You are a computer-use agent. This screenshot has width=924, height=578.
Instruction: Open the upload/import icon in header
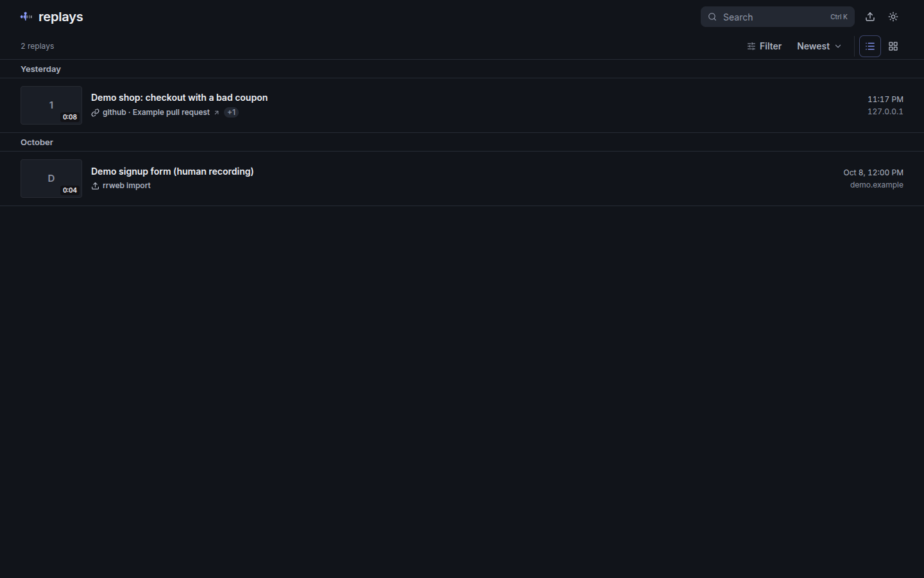[x=870, y=17]
